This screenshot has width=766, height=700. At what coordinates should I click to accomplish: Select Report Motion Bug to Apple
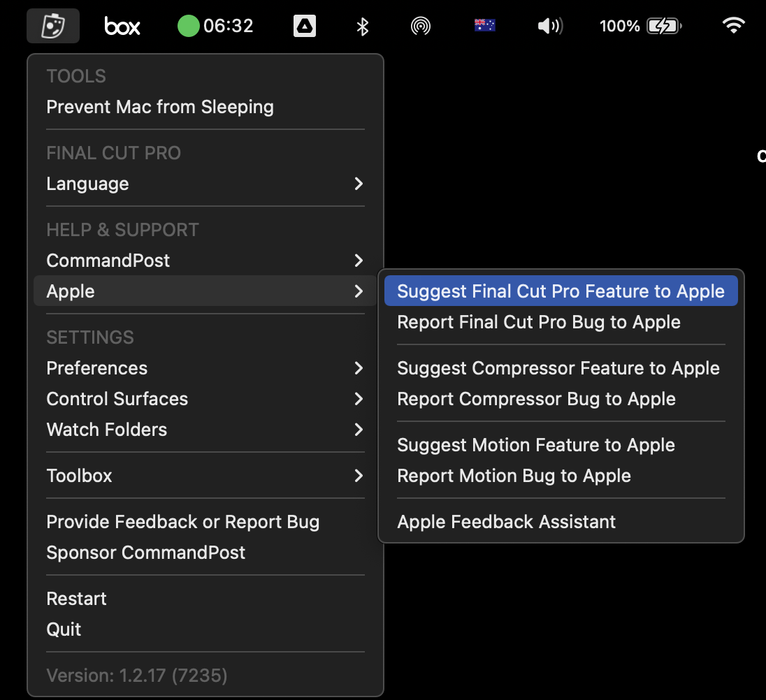561,476
